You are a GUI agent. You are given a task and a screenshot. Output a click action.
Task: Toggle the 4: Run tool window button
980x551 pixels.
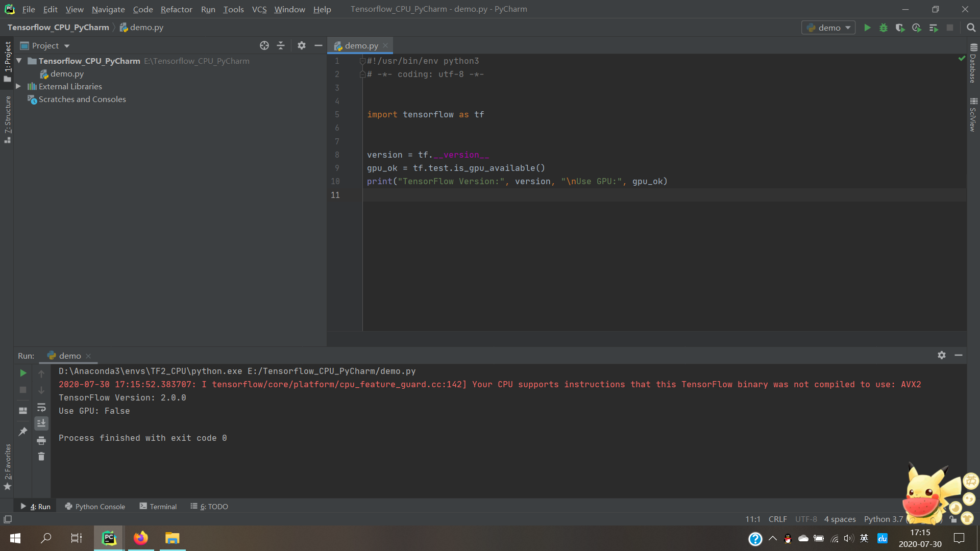pos(36,506)
